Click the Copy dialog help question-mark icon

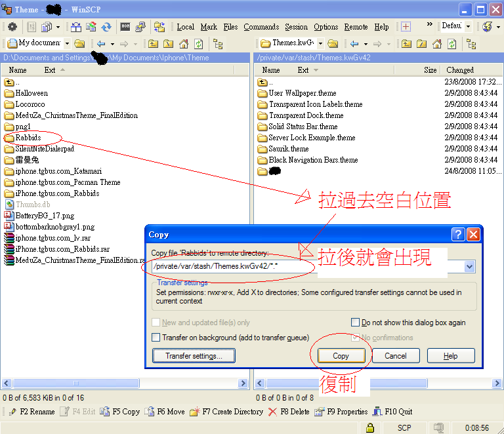point(458,234)
